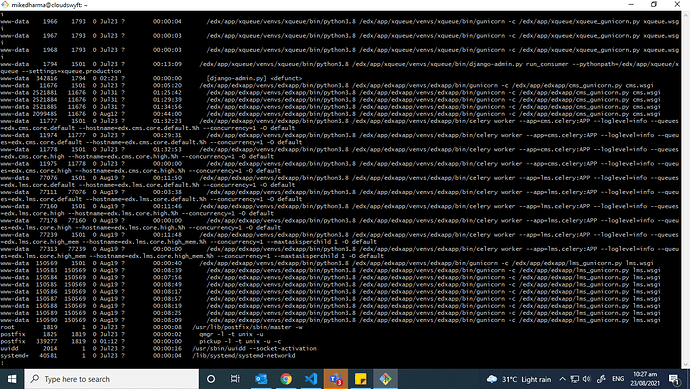Open Sticky Notes from the taskbar
The image size is (690, 389).
click(360, 379)
